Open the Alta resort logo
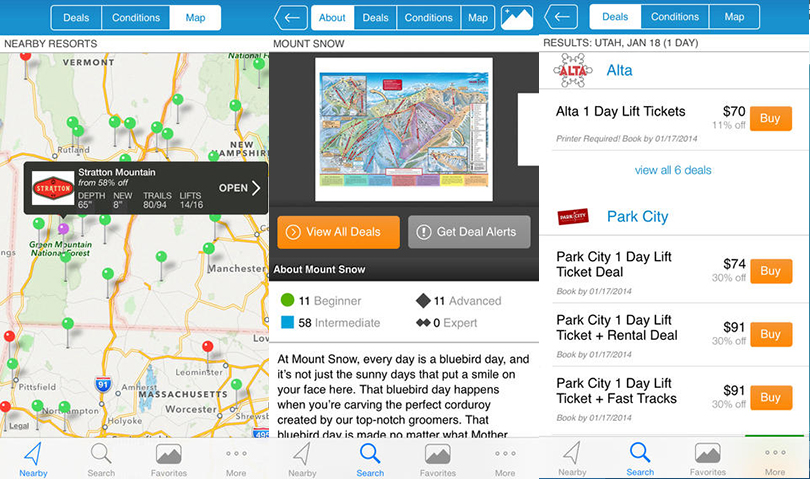Image resolution: width=810 pixels, height=479 pixels. [573, 70]
